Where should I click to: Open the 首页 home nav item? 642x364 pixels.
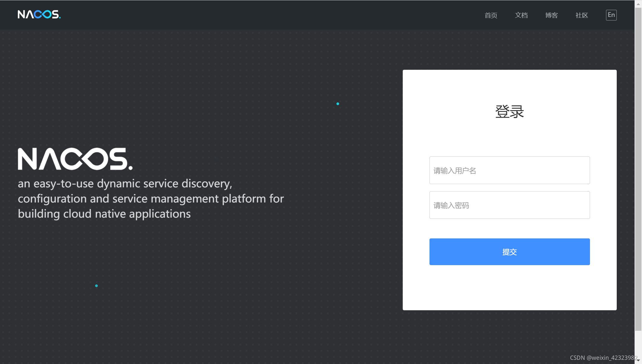click(491, 15)
